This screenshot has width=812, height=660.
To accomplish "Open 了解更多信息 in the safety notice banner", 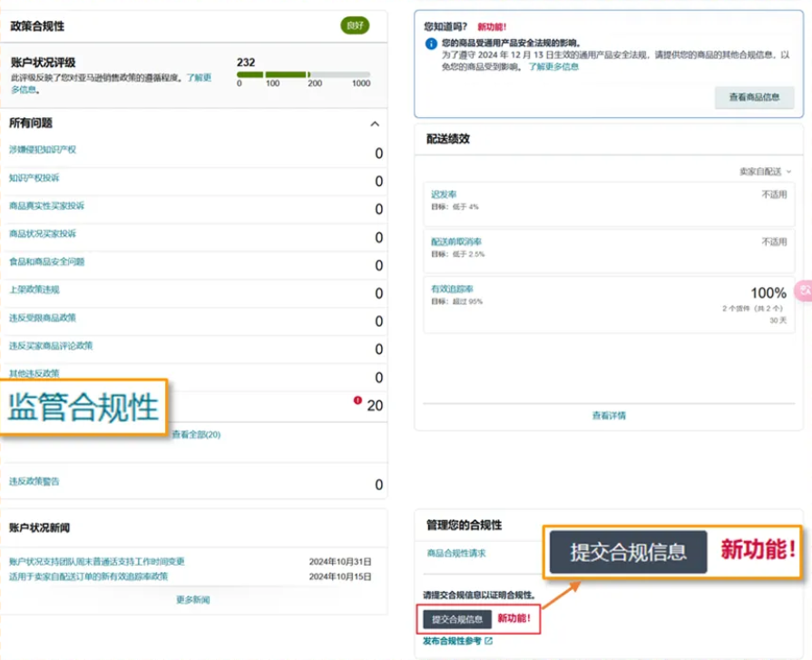I will click(x=555, y=66).
